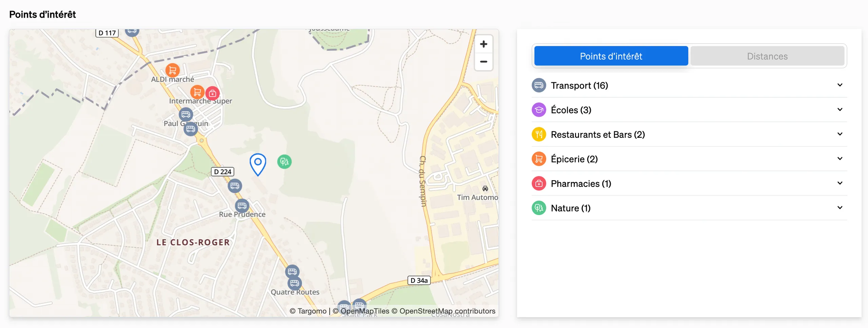The image size is (868, 328).
Task: Click the Nature tree icon in list
Action: click(539, 208)
